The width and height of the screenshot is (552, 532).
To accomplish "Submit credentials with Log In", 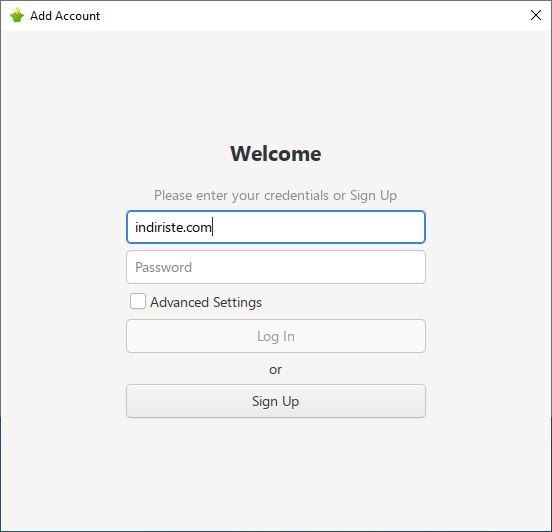I will point(276,336).
